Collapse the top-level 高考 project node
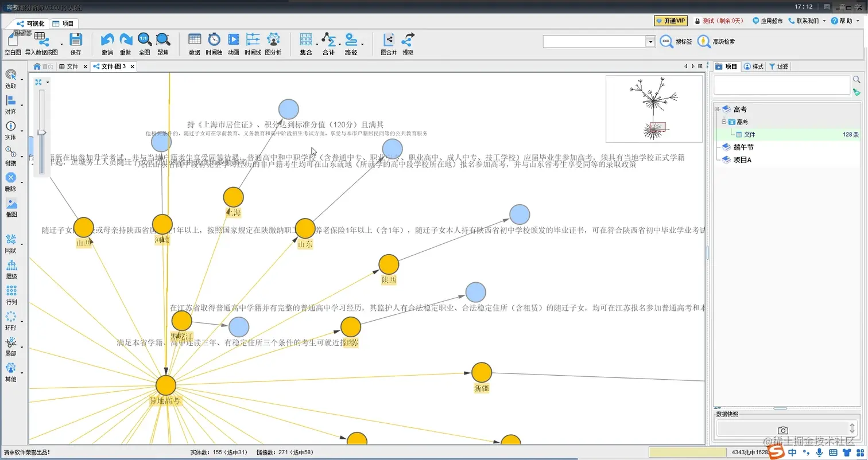 (x=717, y=109)
